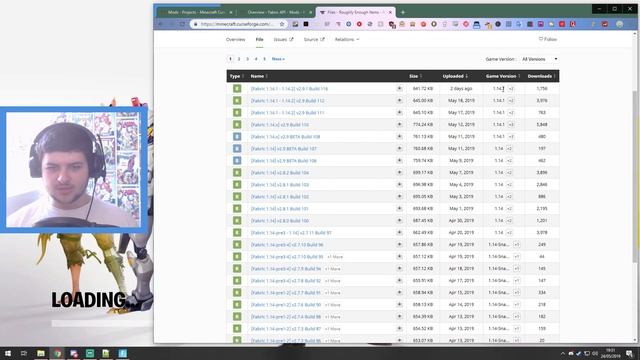Open the '[Fabric 1.14] v2.8.0 Build 100' file
The width and height of the screenshot is (640, 360).
point(280,220)
